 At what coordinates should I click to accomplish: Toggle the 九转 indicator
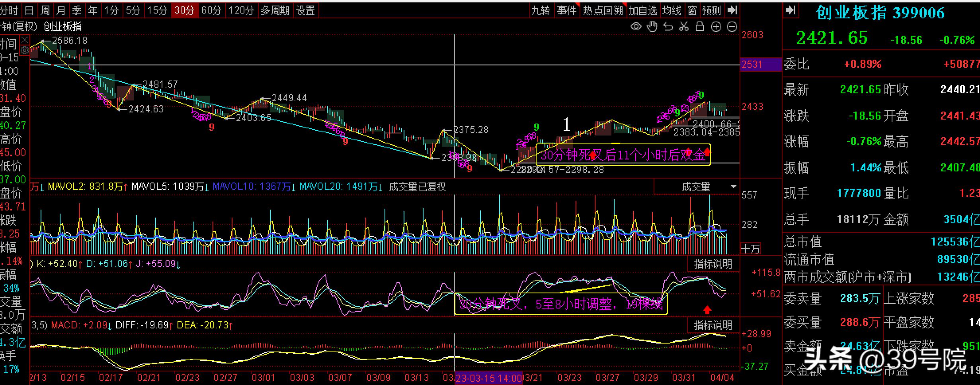(x=541, y=10)
